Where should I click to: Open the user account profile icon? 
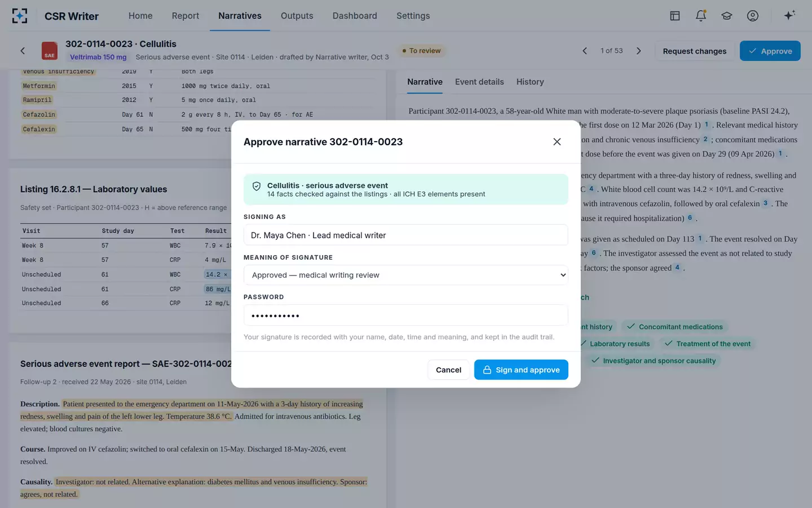pyautogui.click(x=753, y=16)
